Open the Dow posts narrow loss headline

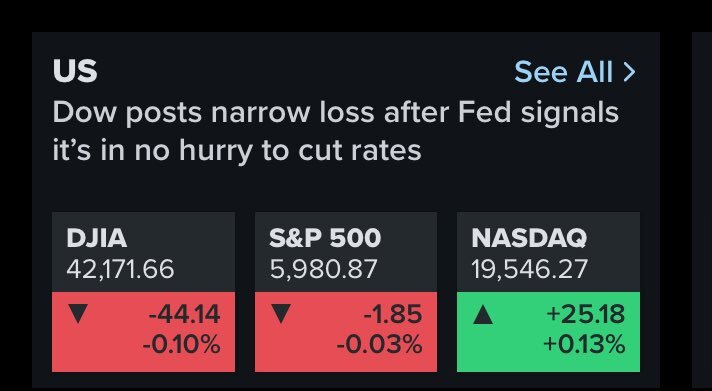pyautogui.click(x=336, y=131)
